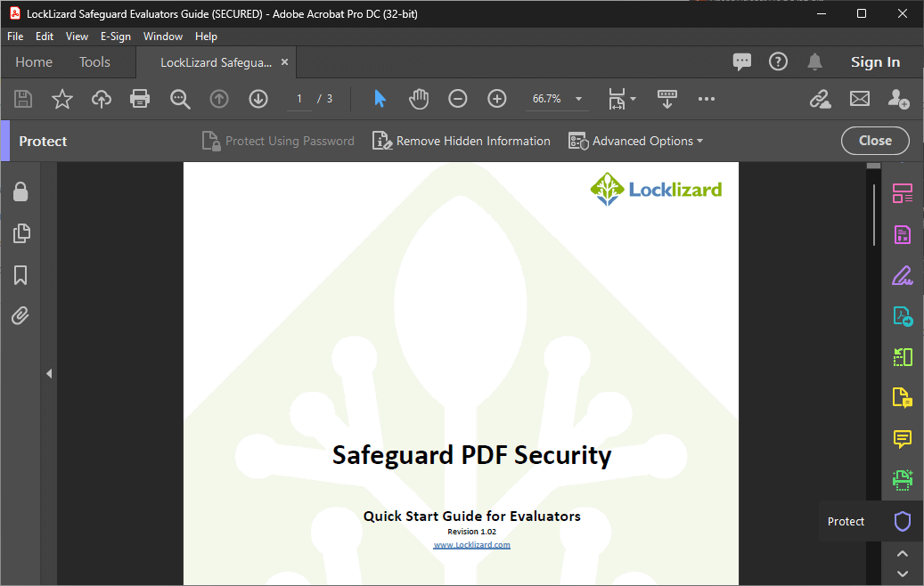Go to previous page arrow
The image size is (924, 586).
click(x=219, y=99)
